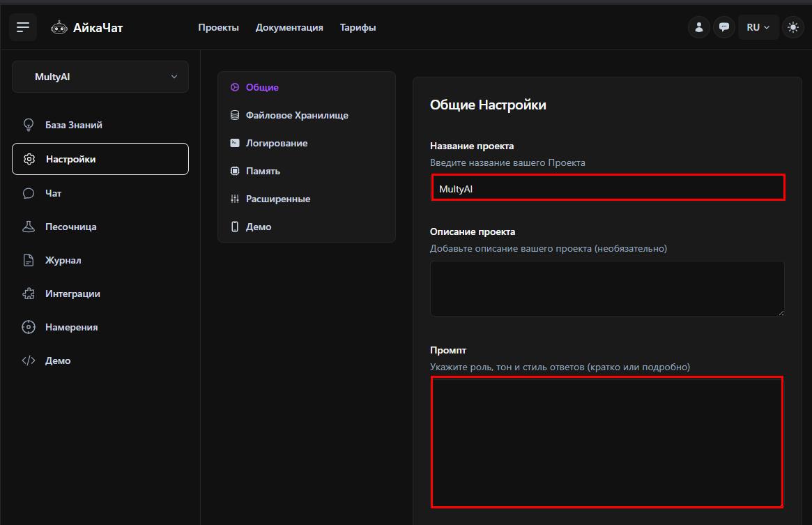Open Чат in left sidebar
Image resolution: width=812 pixels, height=525 pixels.
tap(53, 193)
